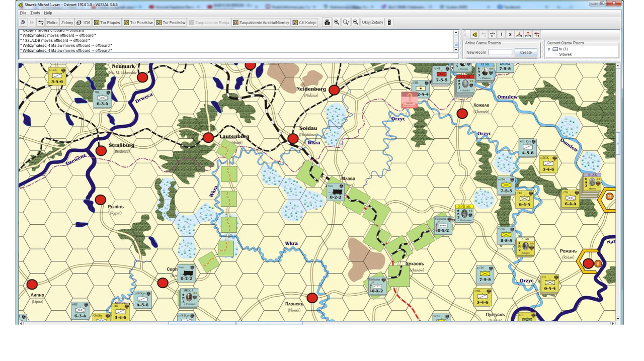644x361 pixels.
Task: Focus the New Room text field
Action: 500,52
